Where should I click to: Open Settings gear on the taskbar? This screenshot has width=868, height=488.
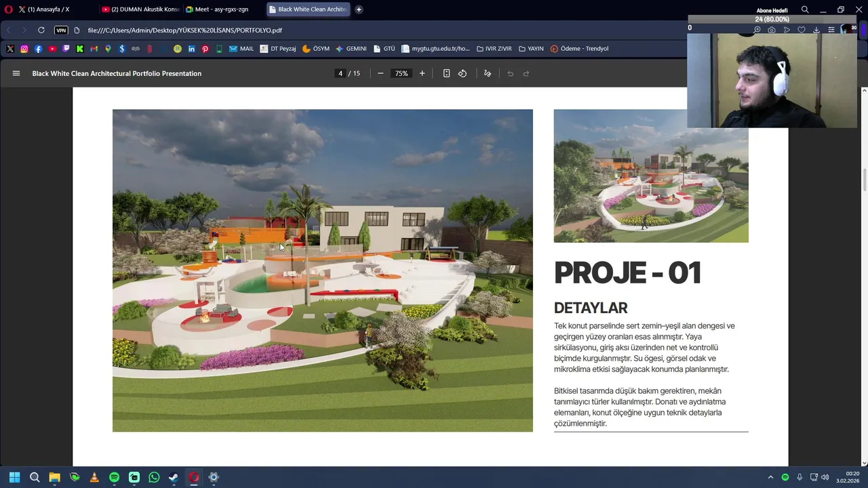[214, 477]
